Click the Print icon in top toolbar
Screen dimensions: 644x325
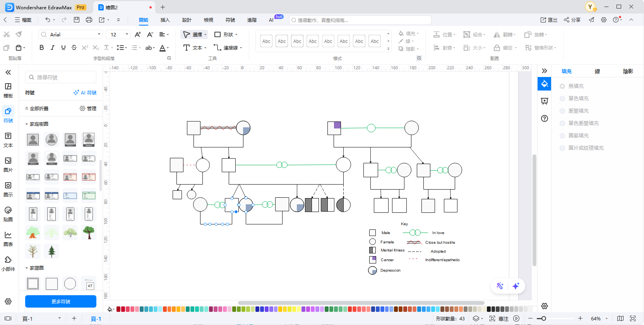(x=89, y=20)
